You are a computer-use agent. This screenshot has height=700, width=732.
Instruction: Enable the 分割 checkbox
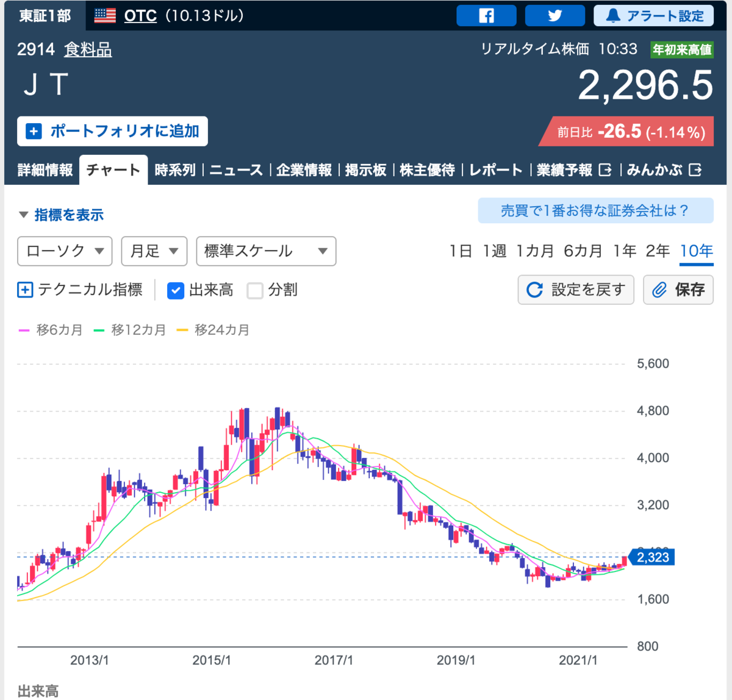[x=255, y=290]
